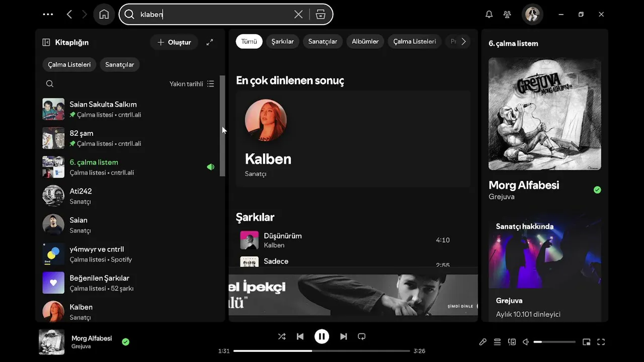Open the mini player
This screenshot has height=362, width=644.
[x=586, y=342]
